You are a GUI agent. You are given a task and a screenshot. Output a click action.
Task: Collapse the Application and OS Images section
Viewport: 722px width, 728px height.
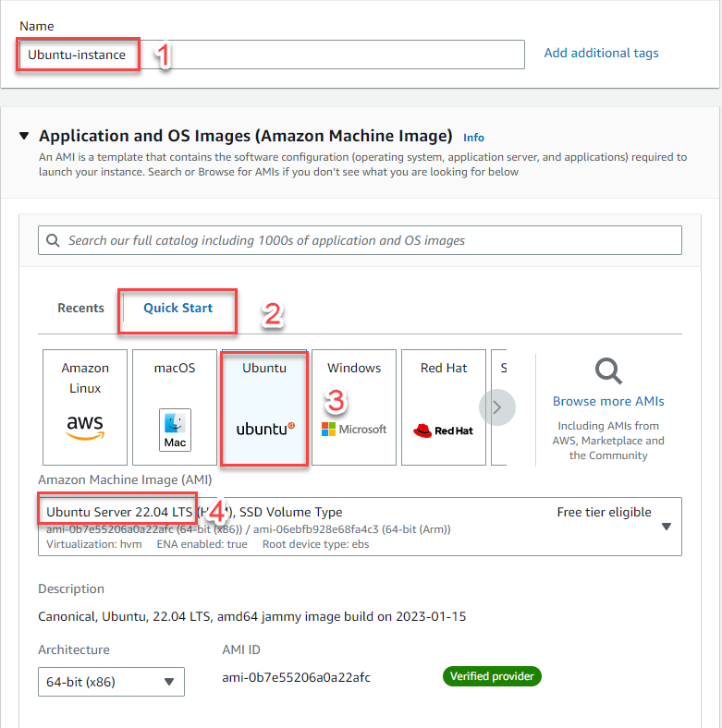pyautogui.click(x=24, y=136)
